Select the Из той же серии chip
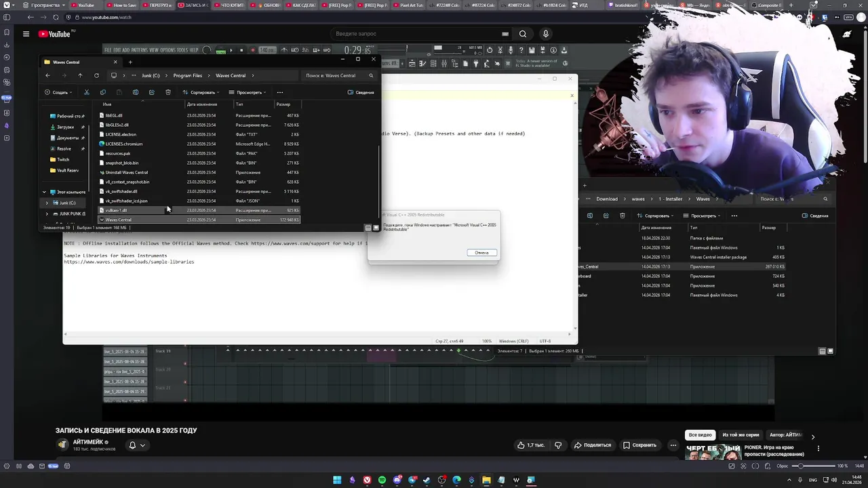The width and height of the screenshot is (868, 488). coord(741,435)
